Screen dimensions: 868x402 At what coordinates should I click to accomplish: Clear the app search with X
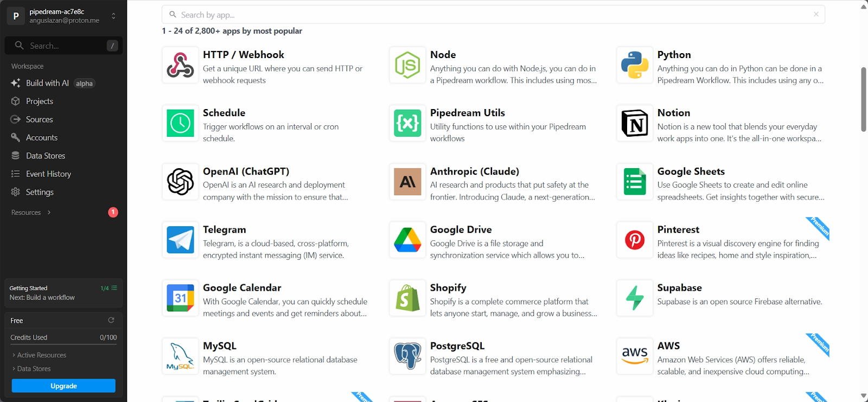point(816,14)
